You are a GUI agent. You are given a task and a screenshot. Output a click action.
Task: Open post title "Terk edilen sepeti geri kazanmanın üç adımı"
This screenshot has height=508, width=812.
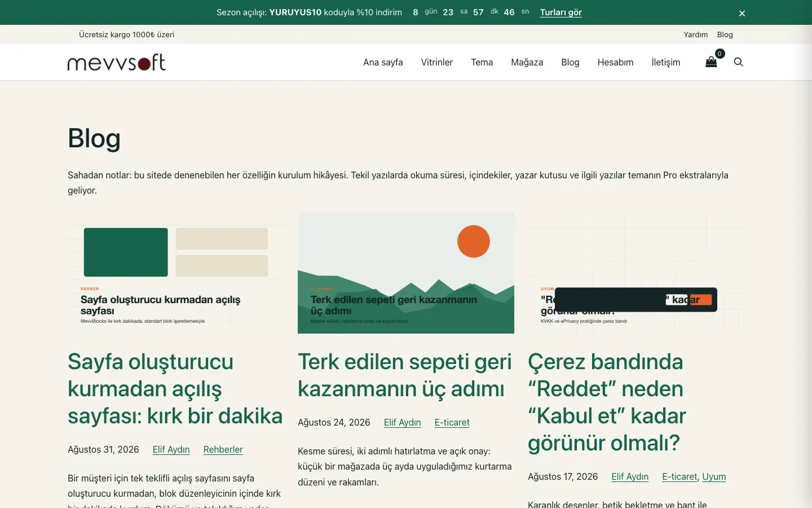[405, 375]
